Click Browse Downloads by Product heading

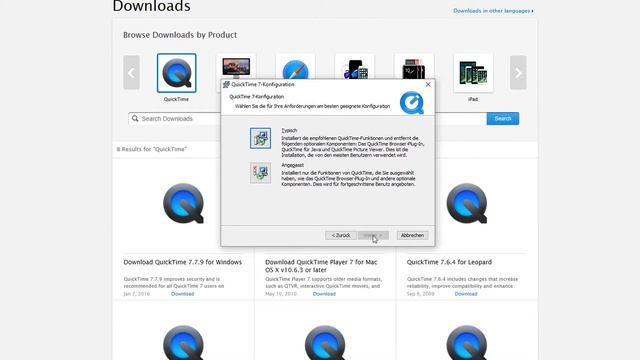coord(180,35)
